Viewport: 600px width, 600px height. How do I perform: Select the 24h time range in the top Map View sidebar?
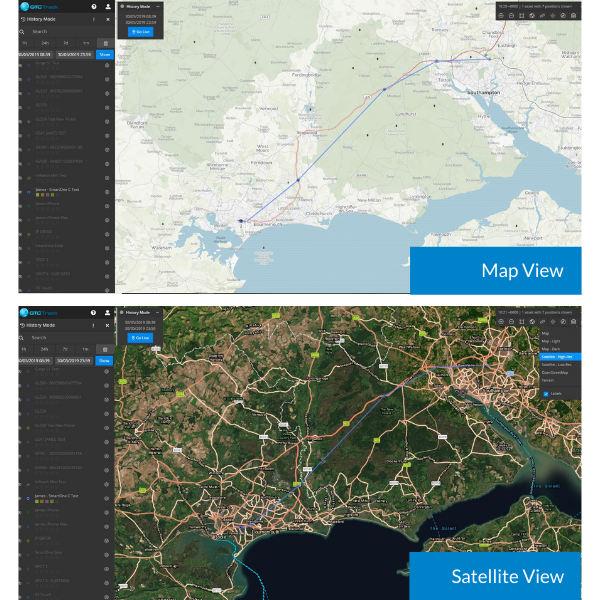(45, 43)
